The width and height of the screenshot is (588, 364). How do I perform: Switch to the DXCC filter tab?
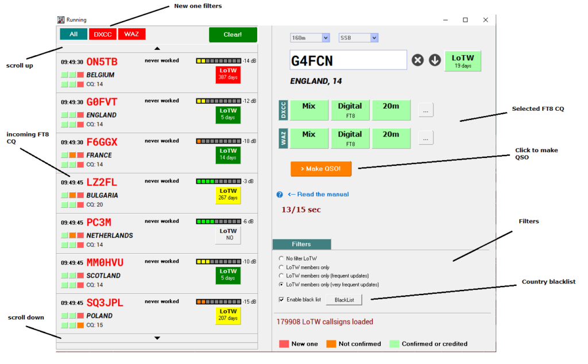click(102, 34)
